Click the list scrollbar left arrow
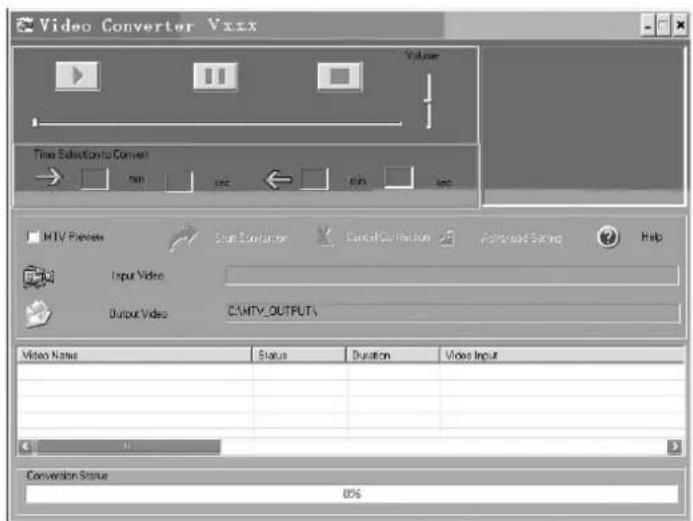Image resolution: width=693 pixels, height=521 pixels. click(26, 446)
